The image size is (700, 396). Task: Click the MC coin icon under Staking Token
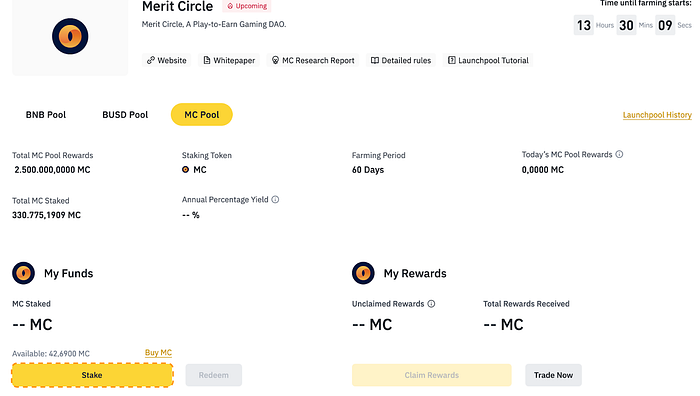tap(185, 170)
